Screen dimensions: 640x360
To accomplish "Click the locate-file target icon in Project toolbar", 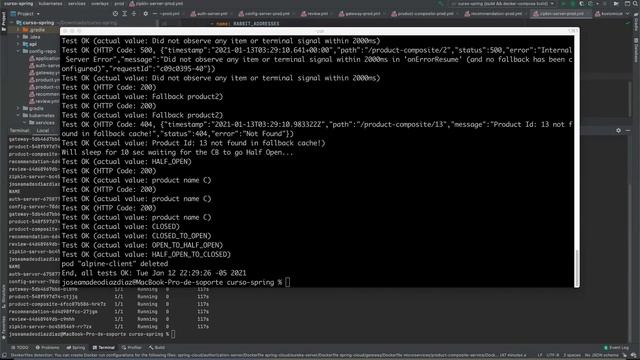I will (x=116, y=13).
